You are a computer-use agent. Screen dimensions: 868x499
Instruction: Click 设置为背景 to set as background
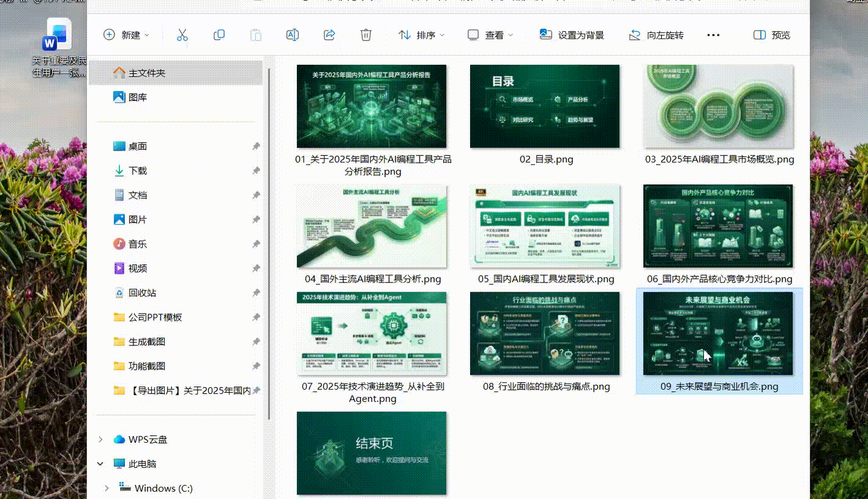coord(572,35)
